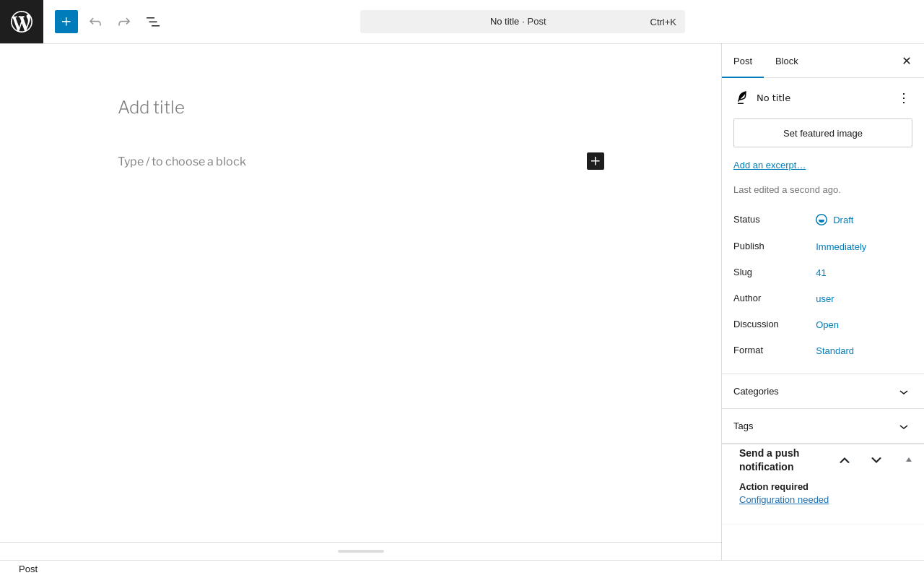Collapse Send a push notification panel
The image size is (924, 578).
coord(909,460)
